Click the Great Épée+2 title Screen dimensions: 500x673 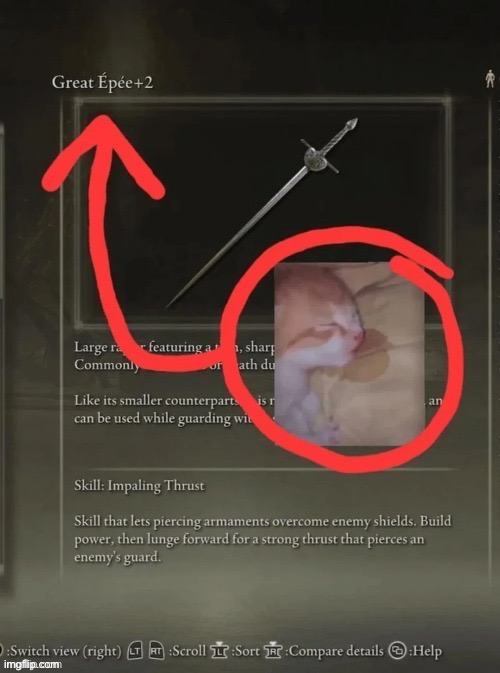(x=102, y=82)
